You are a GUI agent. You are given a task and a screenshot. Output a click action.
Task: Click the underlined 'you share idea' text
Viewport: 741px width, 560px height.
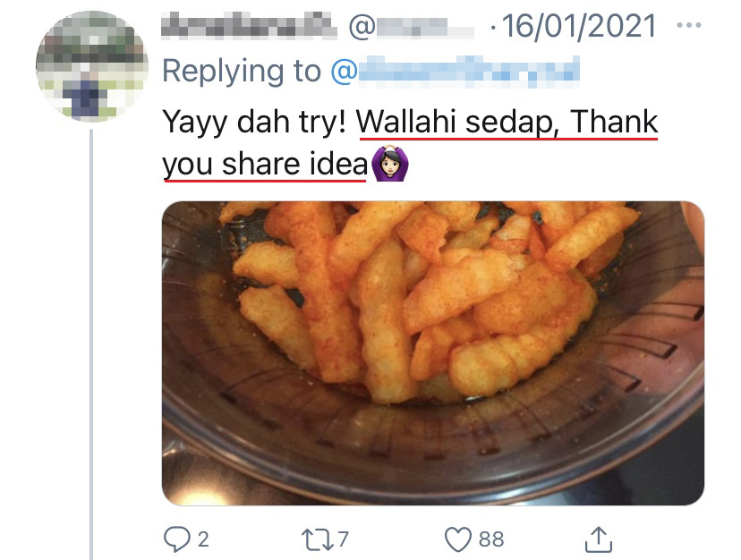pos(265,164)
